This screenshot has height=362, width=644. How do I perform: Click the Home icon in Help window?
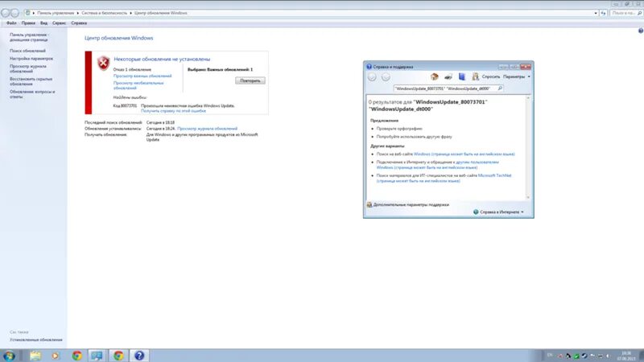[434, 76]
